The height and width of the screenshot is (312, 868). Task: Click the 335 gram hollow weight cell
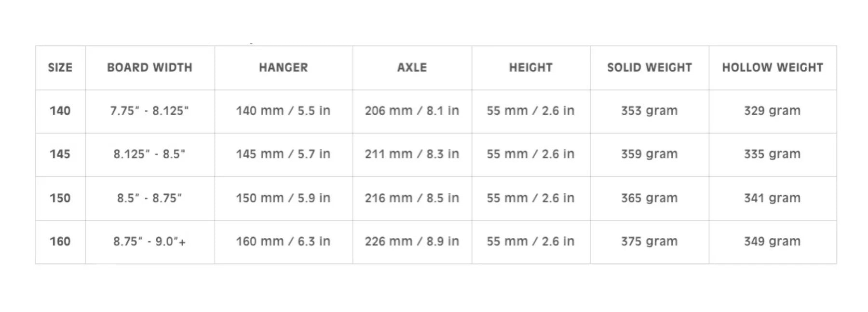(x=772, y=154)
